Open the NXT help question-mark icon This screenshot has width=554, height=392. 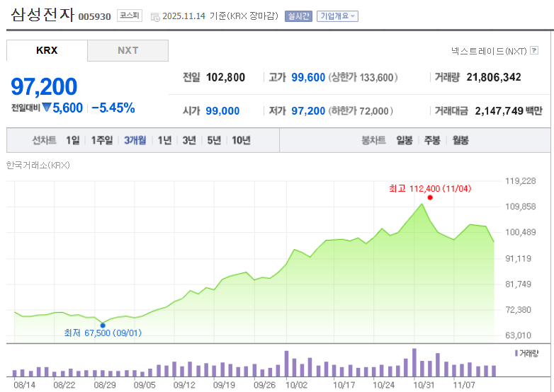pos(534,50)
